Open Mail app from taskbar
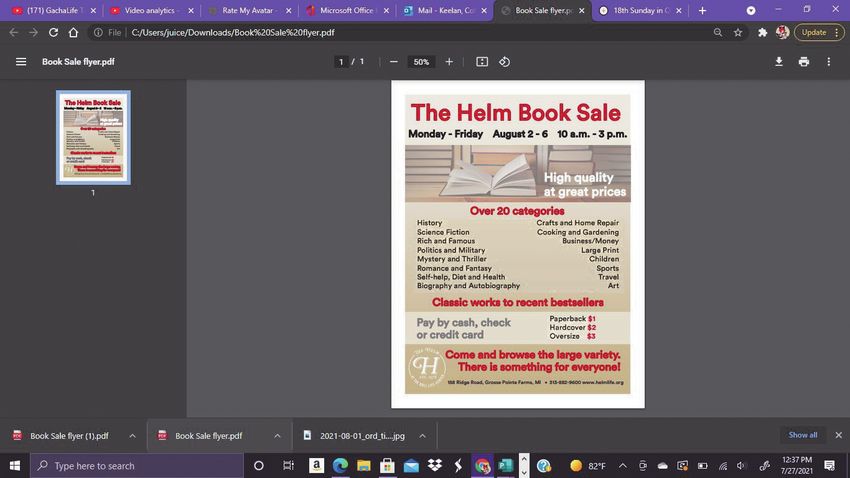The image size is (850, 478). click(411, 466)
